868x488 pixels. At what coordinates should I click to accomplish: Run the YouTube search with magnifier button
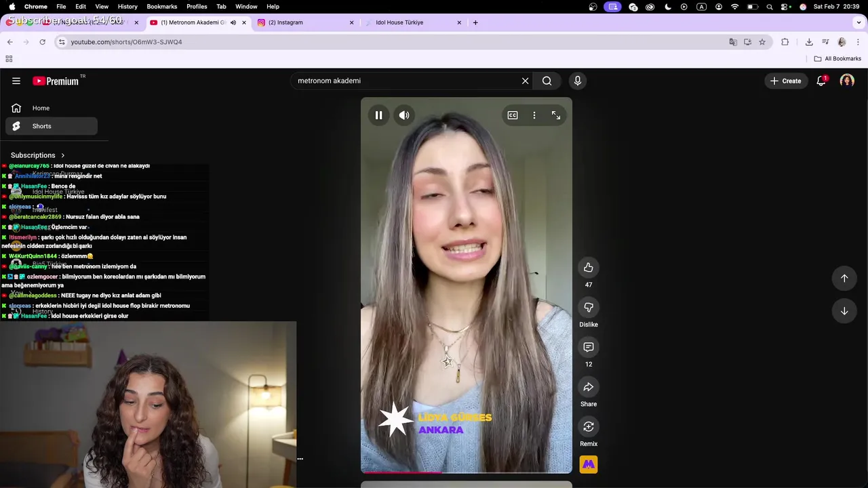(547, 81)
